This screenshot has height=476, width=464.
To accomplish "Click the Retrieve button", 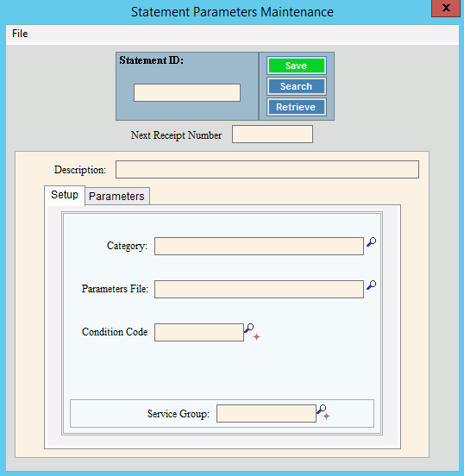I will (x=297, y=107).
